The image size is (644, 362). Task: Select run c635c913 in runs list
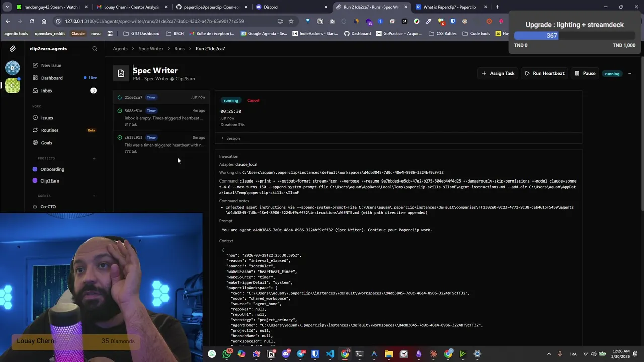click(161, 144)
